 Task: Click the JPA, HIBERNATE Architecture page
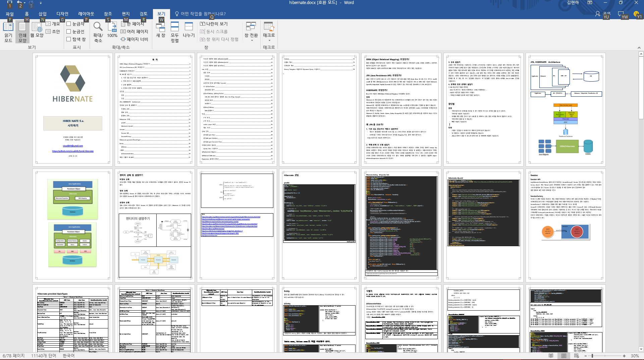566,109
